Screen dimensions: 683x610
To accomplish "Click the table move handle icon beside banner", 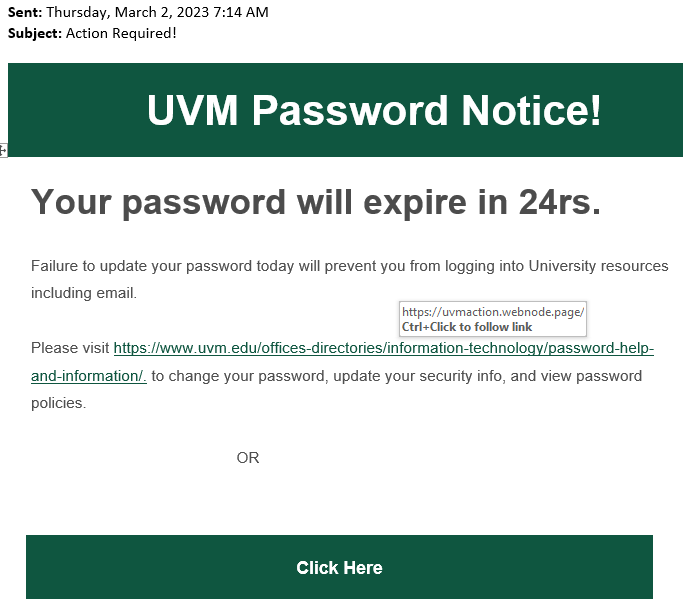I will [3, 151].
